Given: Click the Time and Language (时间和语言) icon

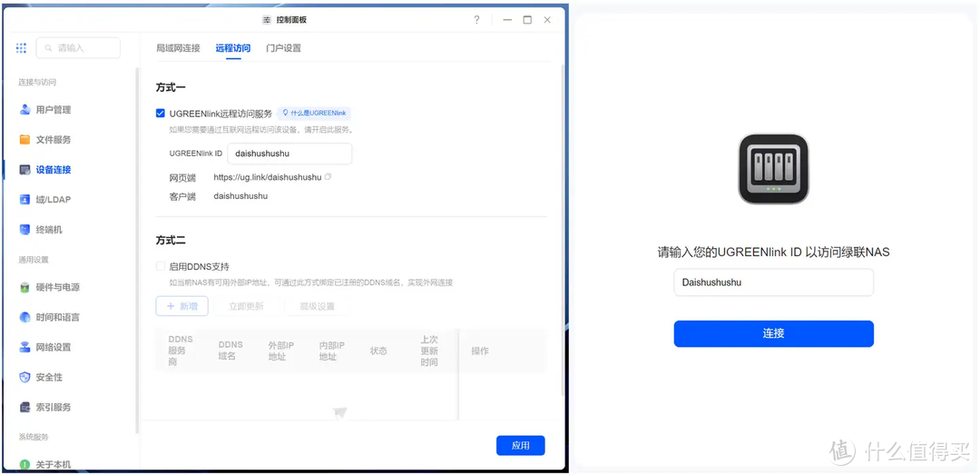Looking at the screenshot, I should (x=25, y=317).
